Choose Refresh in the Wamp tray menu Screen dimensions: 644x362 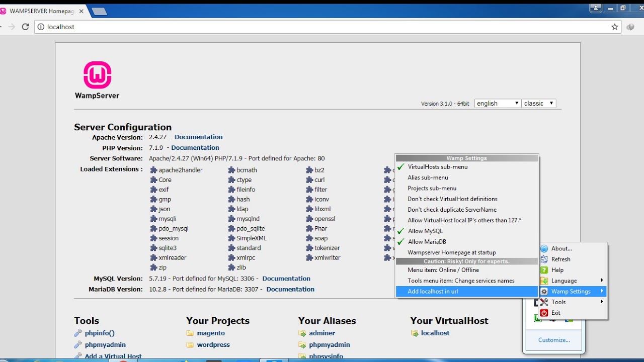click(x=573, y=259)
